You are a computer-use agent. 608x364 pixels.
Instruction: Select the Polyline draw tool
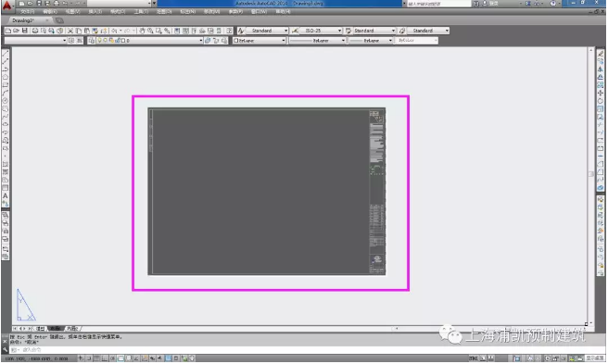click(x=6, y=69)
